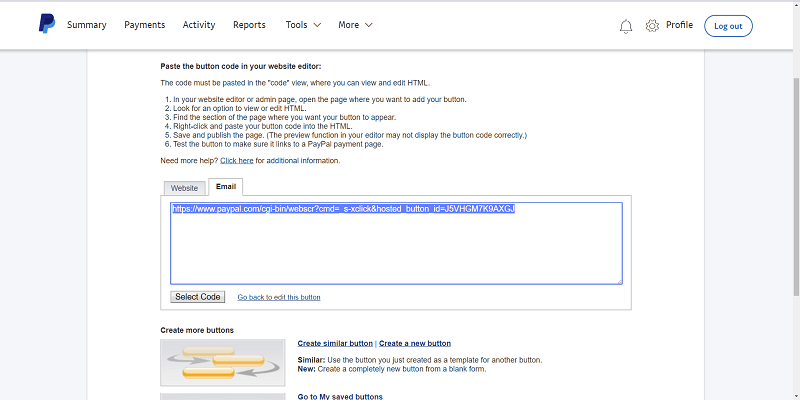The height and width of the screenshot is (400, 800).
Task: Click inside the button code text area
Action: pos(396,250)
